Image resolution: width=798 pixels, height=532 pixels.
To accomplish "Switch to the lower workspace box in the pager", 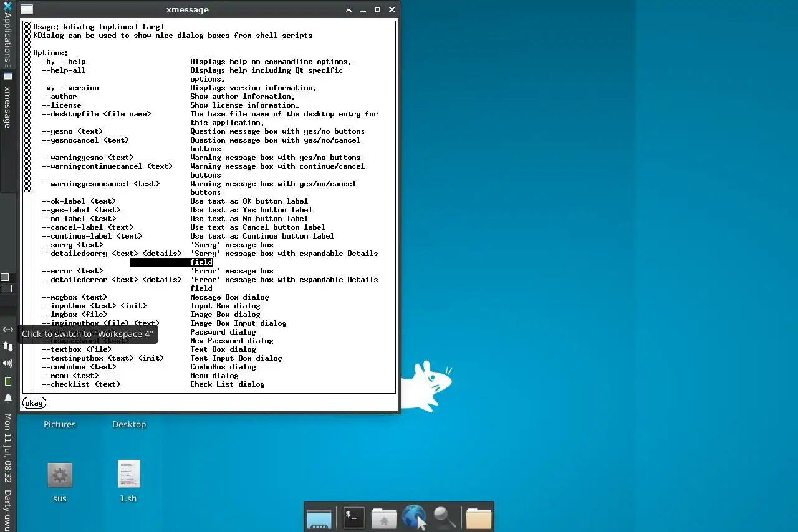I will click(x=7, y=288).
